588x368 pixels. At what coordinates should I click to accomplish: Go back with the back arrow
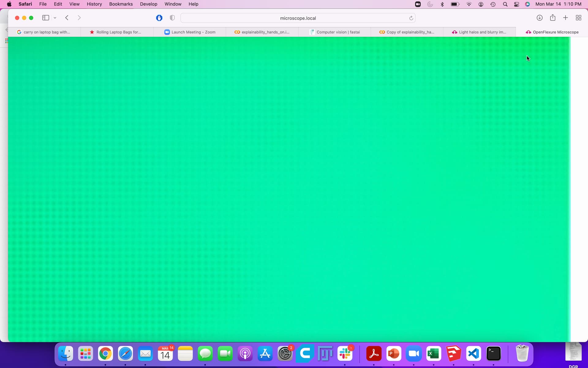67,18
